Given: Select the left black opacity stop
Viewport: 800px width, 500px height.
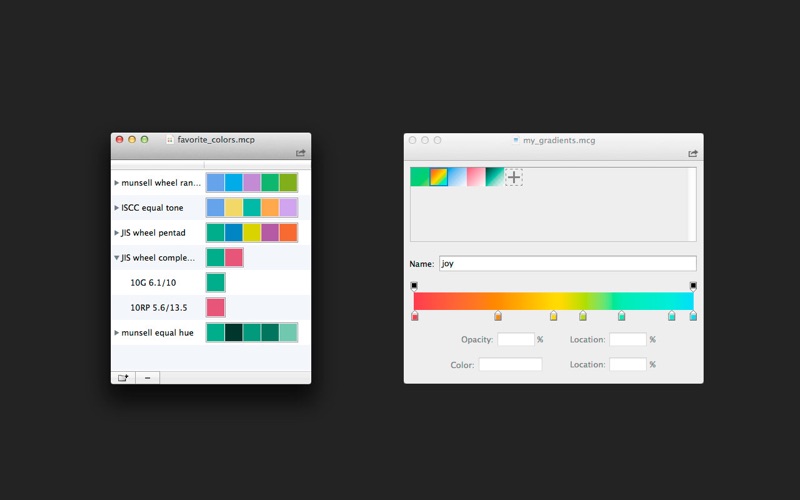Looking at the screenshot, I should coord(414,286).
